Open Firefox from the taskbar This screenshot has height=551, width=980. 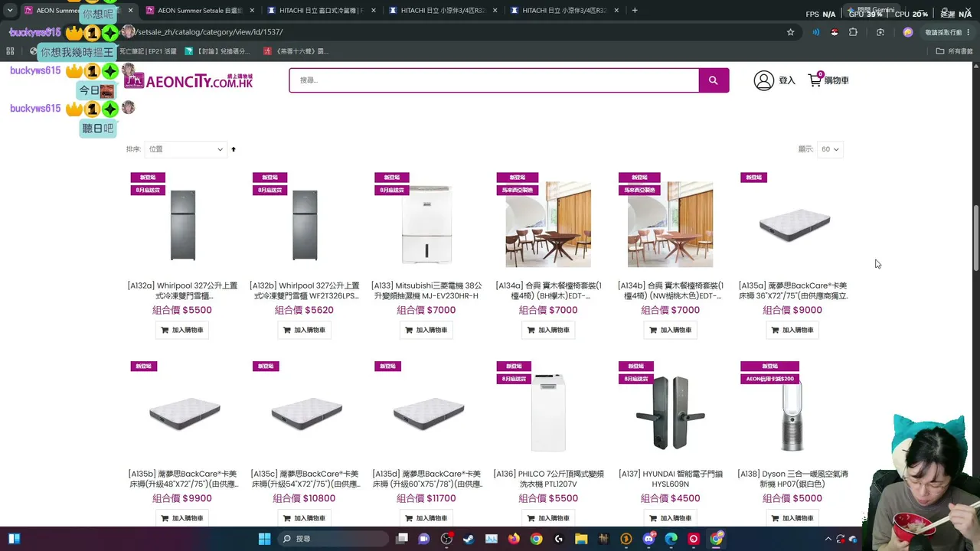coord(514,539)
